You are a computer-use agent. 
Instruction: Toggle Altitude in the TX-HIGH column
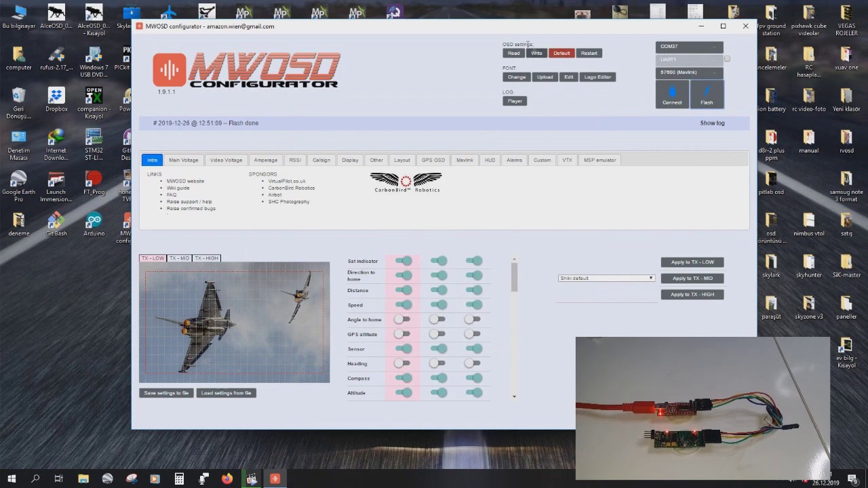click(474, 392)
